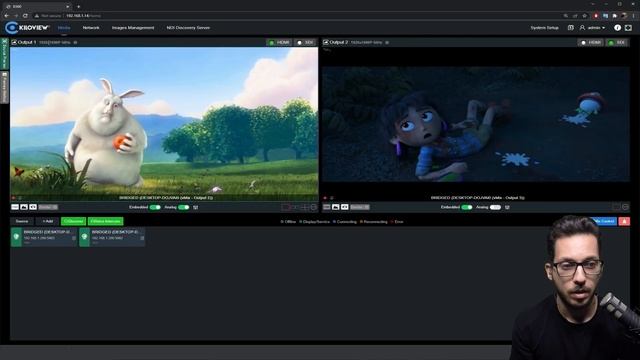Viewport: 640px width, 360px height.
Task: Click Output 2 title icon
Action: pos(326,42)
